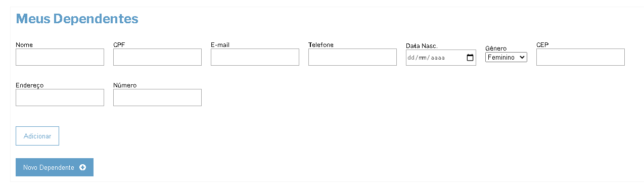Open the calendar picker in Data Nasc.
The width and height of the screenshot is (644, 190).
(470, 58)
